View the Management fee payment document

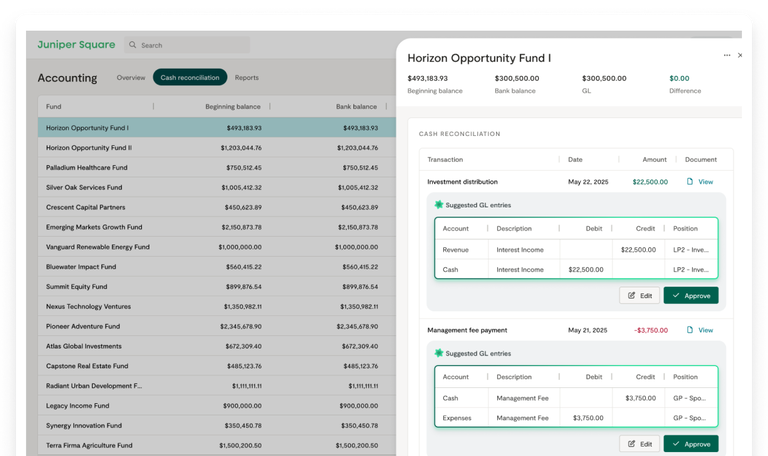pos(705,330)
